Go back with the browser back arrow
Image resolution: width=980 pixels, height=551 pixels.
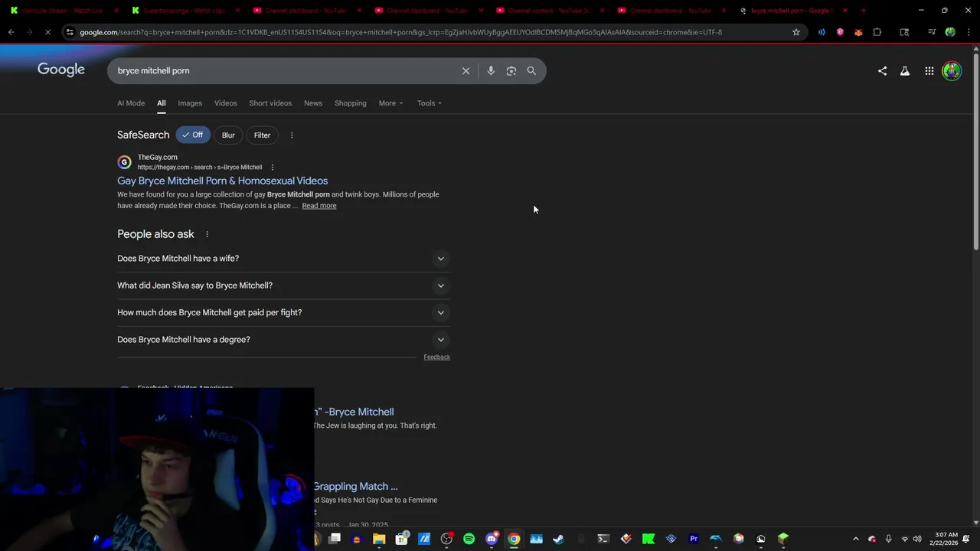click(x=11, y=32)
